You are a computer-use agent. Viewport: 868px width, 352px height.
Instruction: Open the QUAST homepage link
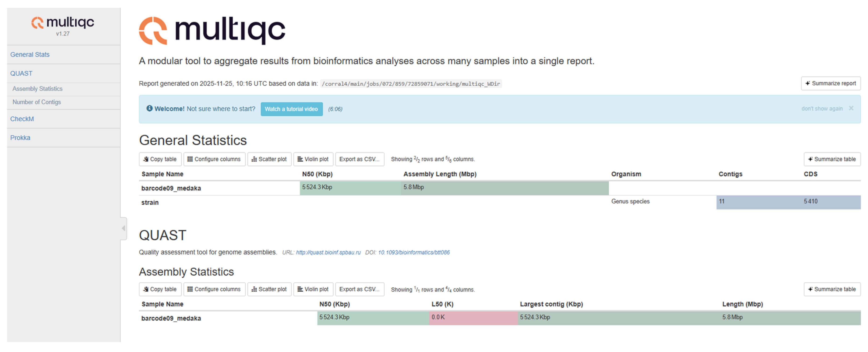[x=328, y=252]
